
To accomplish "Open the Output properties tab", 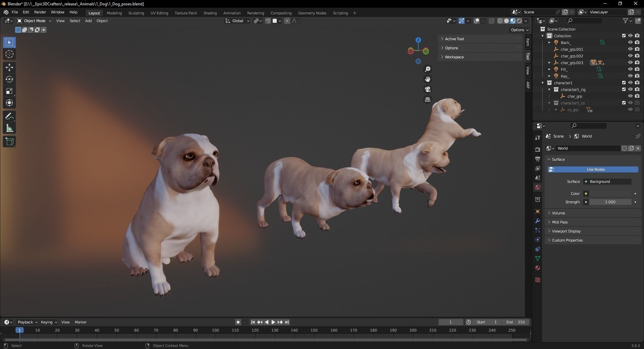I will (x=538, y=159).
